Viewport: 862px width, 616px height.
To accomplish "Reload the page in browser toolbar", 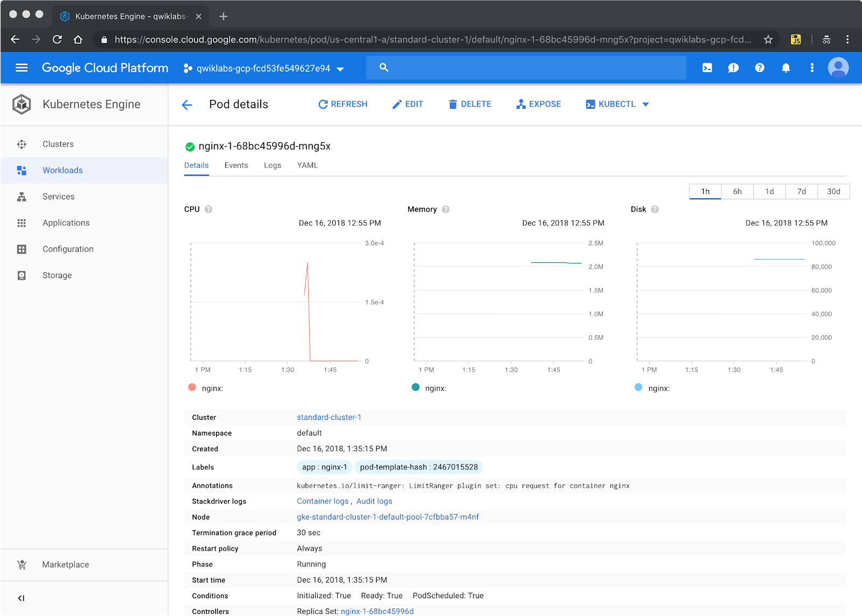I will click(57, 39).
